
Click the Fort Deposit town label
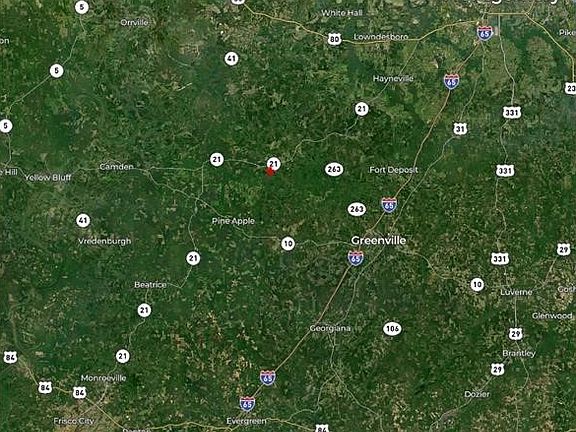coord(393,170)
